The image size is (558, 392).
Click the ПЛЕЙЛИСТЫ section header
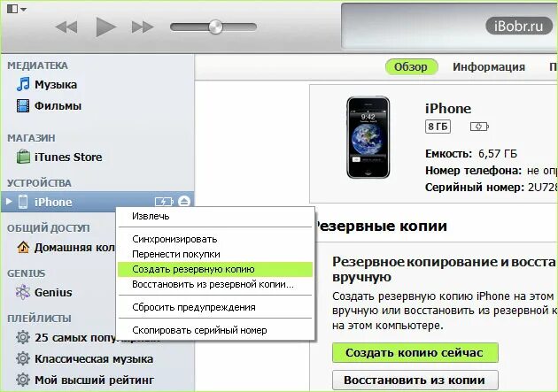point(40,319)
